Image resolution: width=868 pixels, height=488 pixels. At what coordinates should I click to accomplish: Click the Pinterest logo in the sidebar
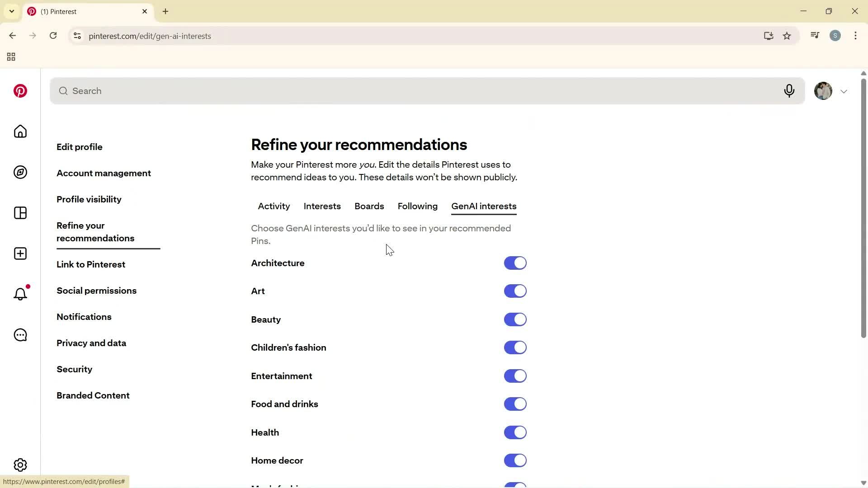click(20, 91)
